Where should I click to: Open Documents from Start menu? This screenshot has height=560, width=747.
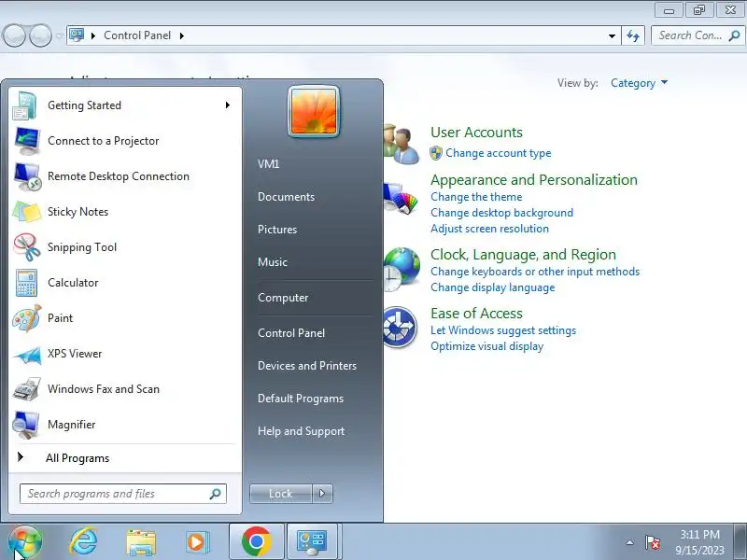click(287, 197)
